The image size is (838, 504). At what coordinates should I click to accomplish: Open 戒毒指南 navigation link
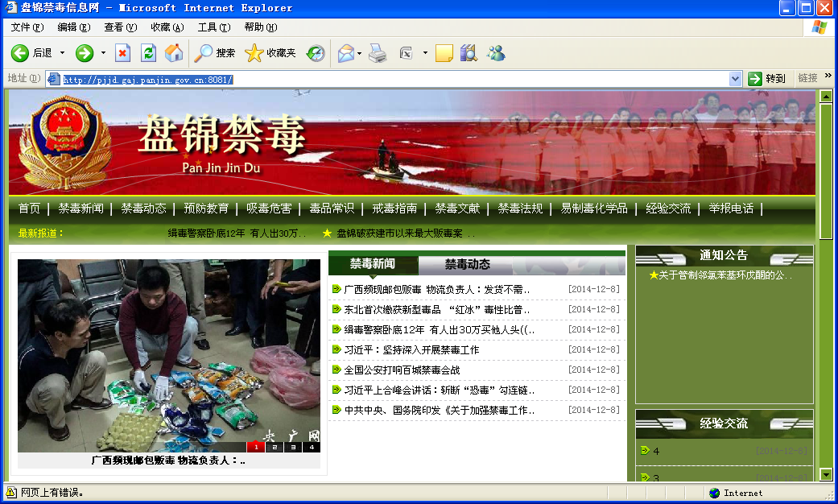(x=394, y=209)
